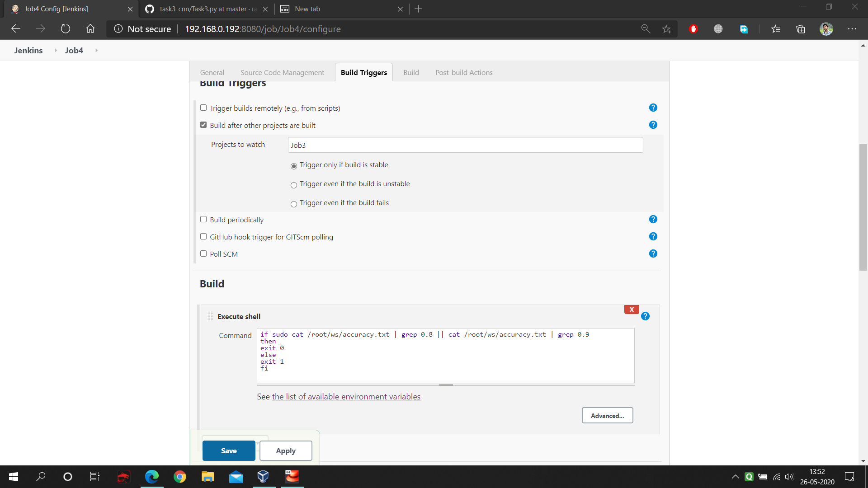Screen dimensions: 868x488
Task: Open Chrome from Windows taskbar
Action: pyautogui.click(x=180, y=477)
